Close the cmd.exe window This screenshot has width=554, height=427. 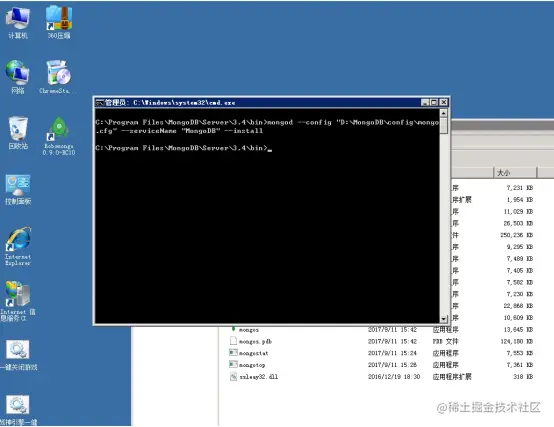[444, 103]
